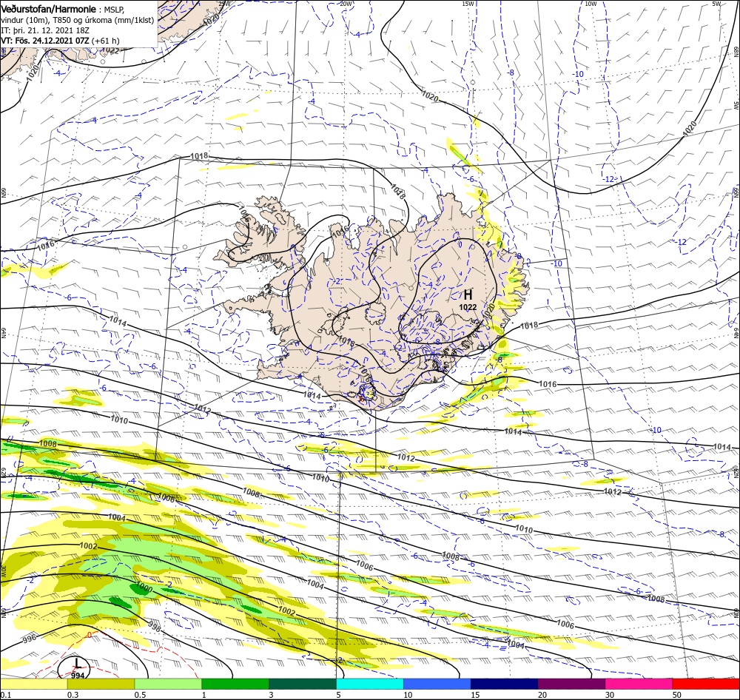Click the 998 isobar label
The width and height of the screenshot is (740, 700).
pyautogui.click(x=155, y=627)
